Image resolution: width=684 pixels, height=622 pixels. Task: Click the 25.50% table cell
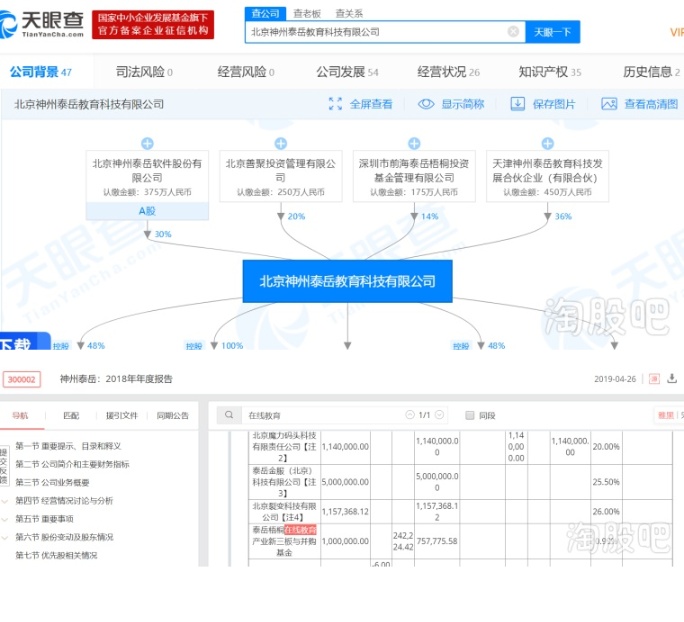tap(606, 482)
